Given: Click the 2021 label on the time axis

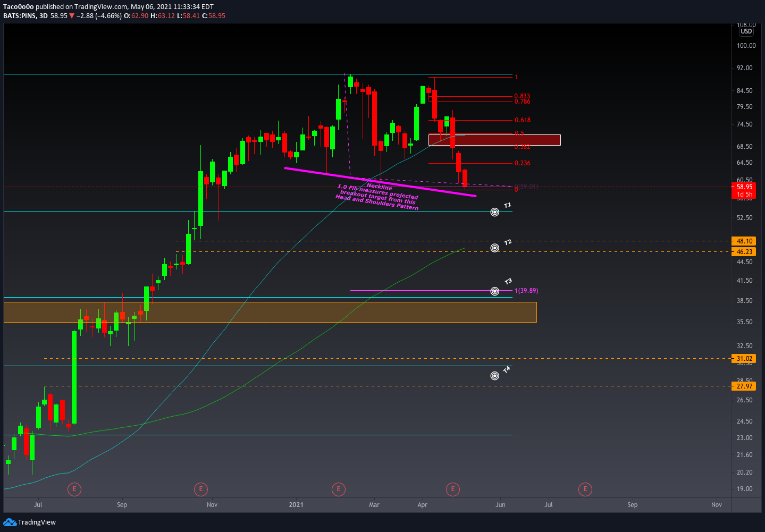Looking at the screenshot, I should (296, 505).
